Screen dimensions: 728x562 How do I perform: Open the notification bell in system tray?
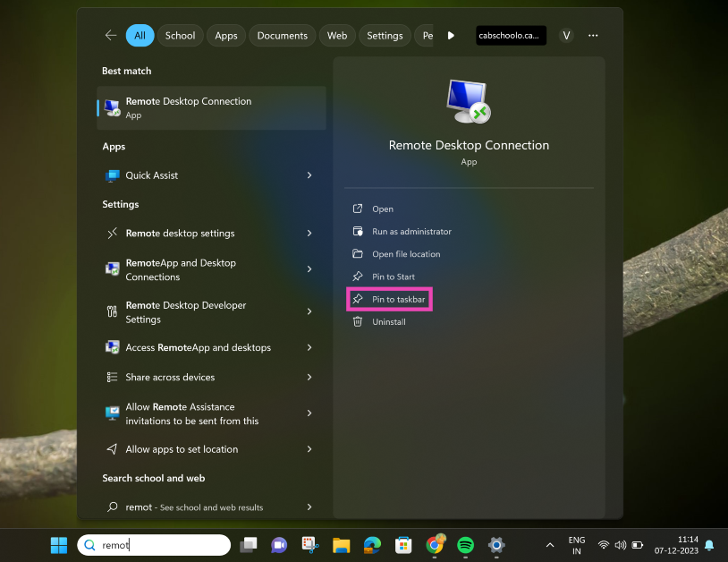point(709,545)
